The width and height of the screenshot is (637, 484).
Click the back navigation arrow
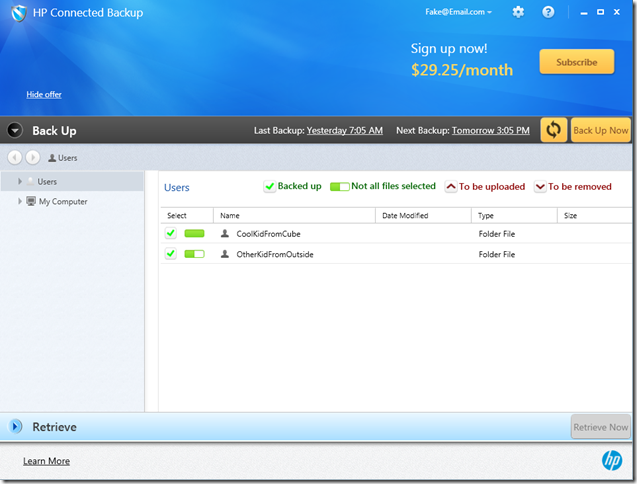[x=15, y=157]
